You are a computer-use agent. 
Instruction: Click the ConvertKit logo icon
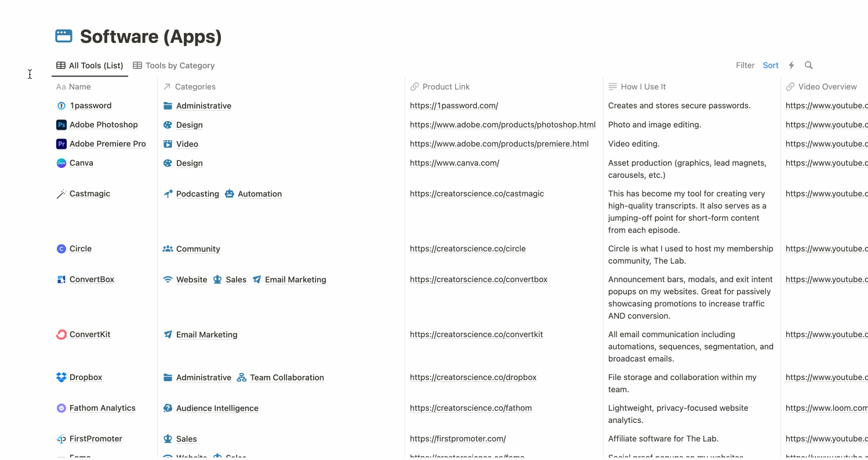(61, 334)
